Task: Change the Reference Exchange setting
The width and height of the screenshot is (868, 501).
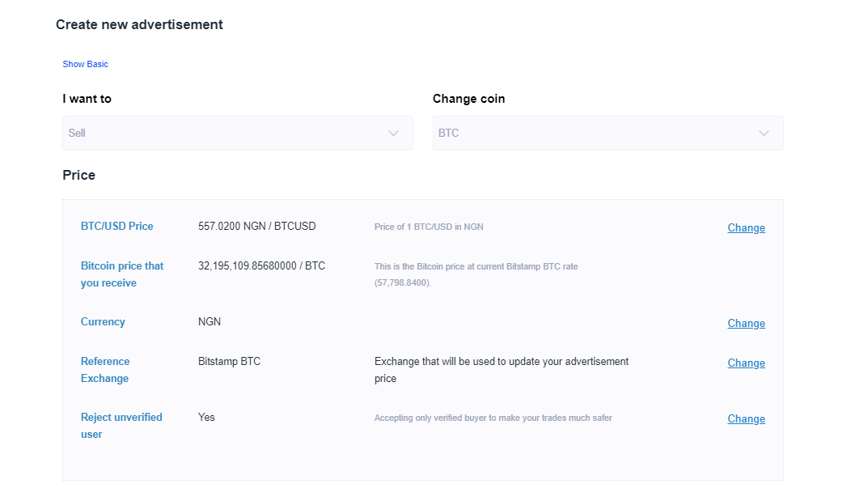Action: pyautogui.click(x=746, y=363)
